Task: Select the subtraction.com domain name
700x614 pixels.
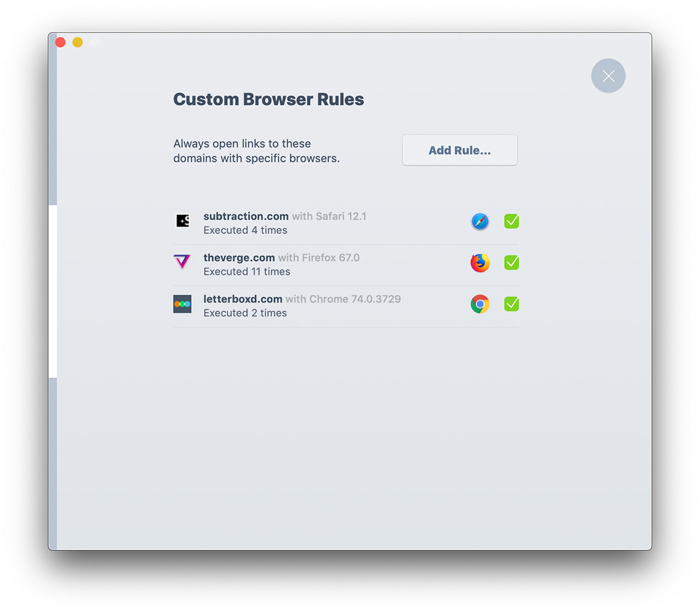Action: 246,216
